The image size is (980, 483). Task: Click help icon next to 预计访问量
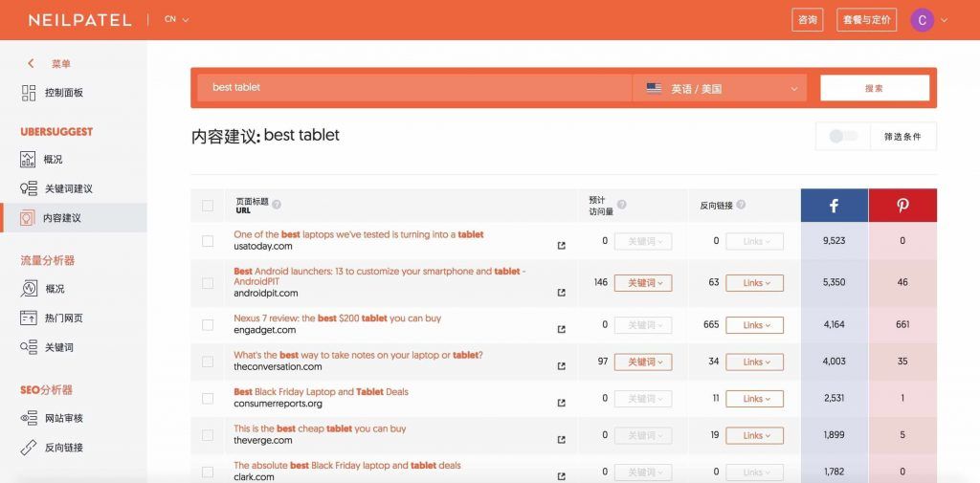[x=621, y=205]
